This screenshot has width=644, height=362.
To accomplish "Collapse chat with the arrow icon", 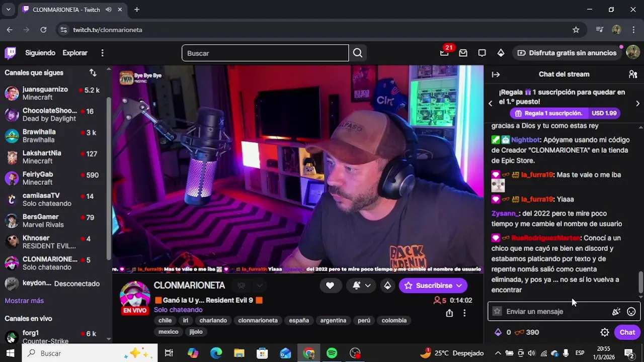I will click(x=496, y=74).
